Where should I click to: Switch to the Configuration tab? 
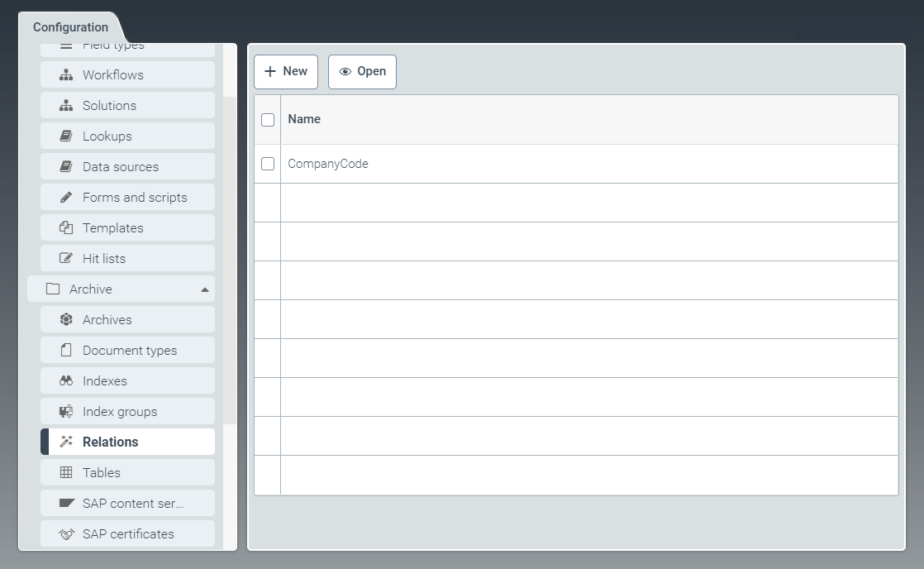pos(70,27)
